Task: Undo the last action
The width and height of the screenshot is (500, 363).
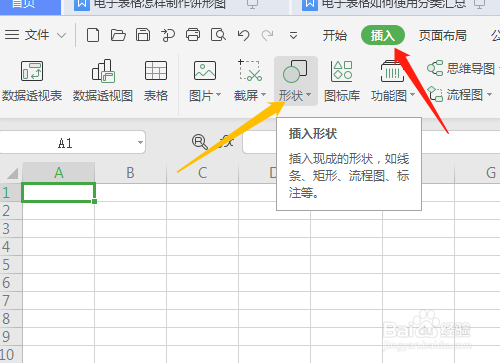Action: pos(243,35)
